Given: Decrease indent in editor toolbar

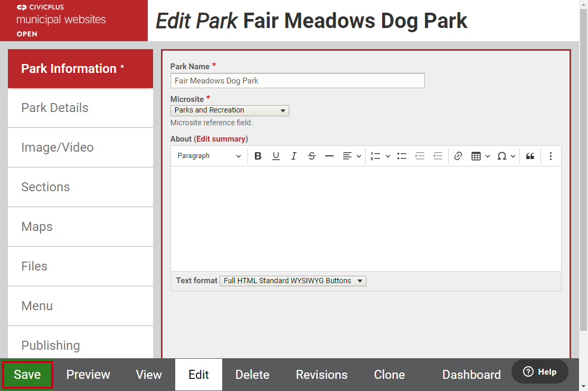Looking at the screenshot, I should click(438, 156).
